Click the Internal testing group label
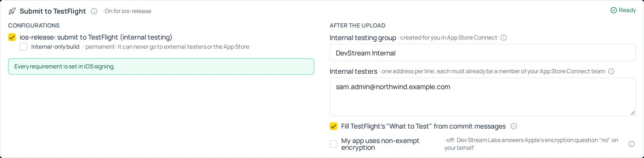 click(363, 37)
